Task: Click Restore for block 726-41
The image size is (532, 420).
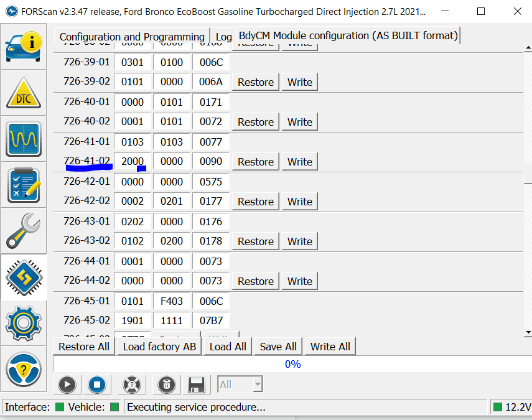Action: (256, 162)
